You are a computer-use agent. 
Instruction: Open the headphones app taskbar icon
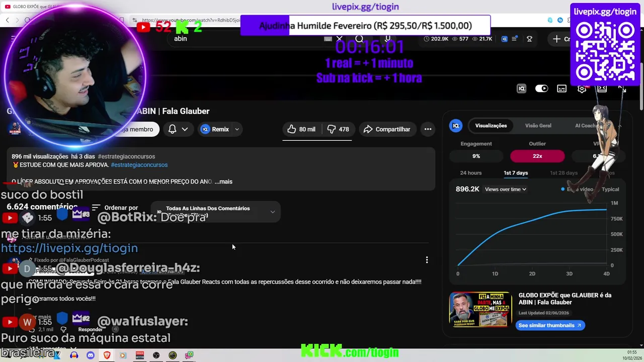click(74, 355)
